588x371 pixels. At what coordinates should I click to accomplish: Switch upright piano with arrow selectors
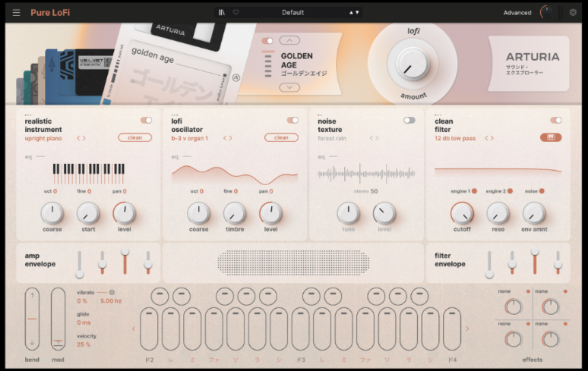click(x=81, y=138)
